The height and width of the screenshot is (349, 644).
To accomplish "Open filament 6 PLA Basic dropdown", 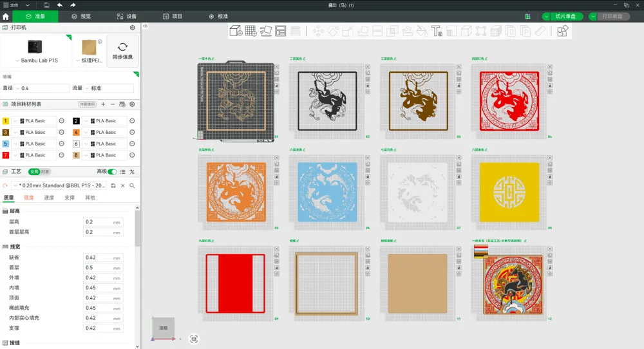I will [x=105, y=144].
